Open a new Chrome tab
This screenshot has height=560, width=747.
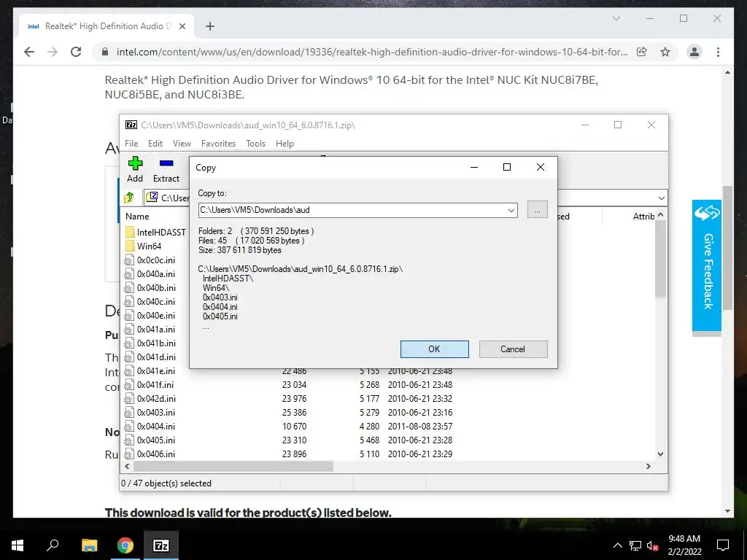pyautogui.click(x=210, y=26)
